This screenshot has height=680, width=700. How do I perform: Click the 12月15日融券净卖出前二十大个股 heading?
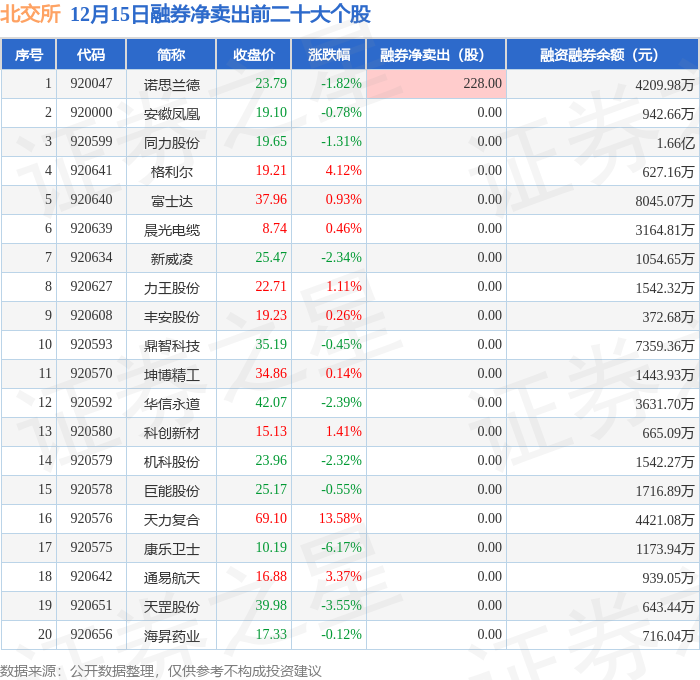coord(221,14)
